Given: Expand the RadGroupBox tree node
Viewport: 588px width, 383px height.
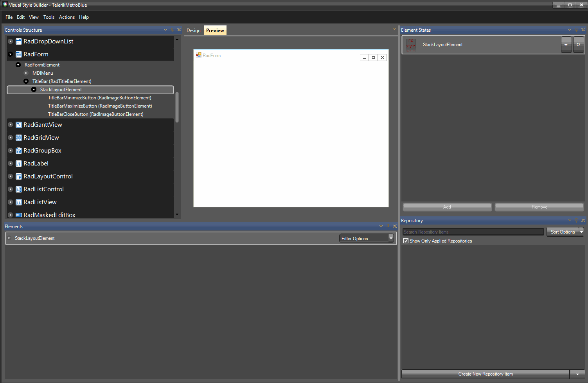Looking at the screenshot, I should point(11,151).
